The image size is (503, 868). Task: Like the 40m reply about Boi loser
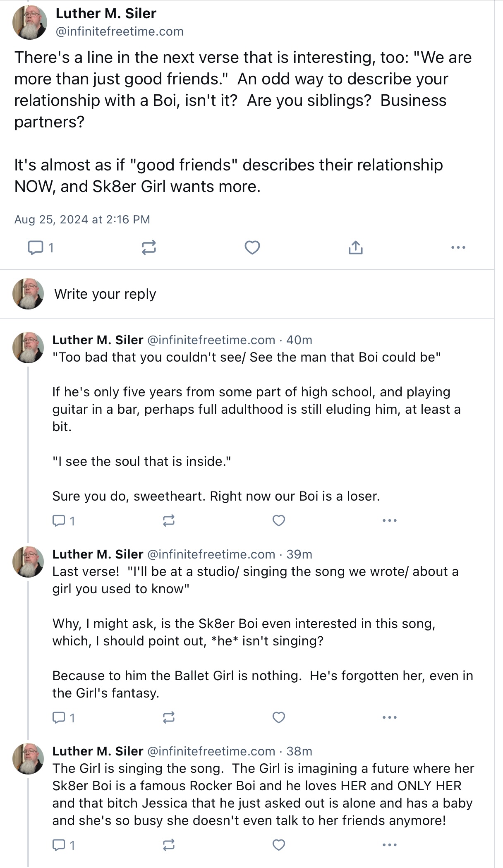(279, 520)
